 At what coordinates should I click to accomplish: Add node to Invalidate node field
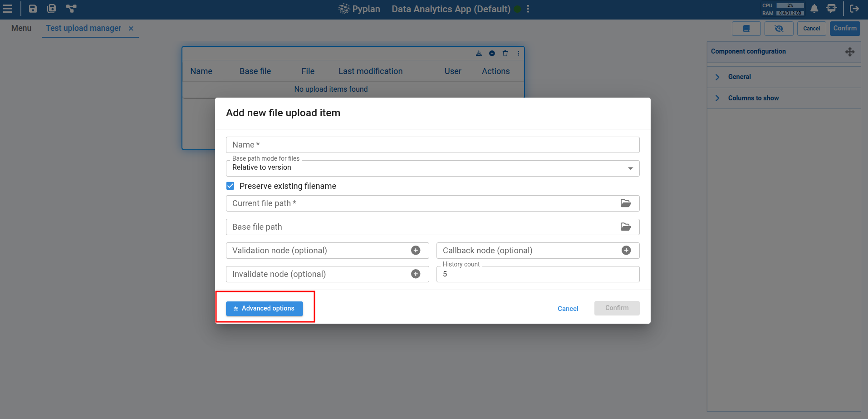416,274
